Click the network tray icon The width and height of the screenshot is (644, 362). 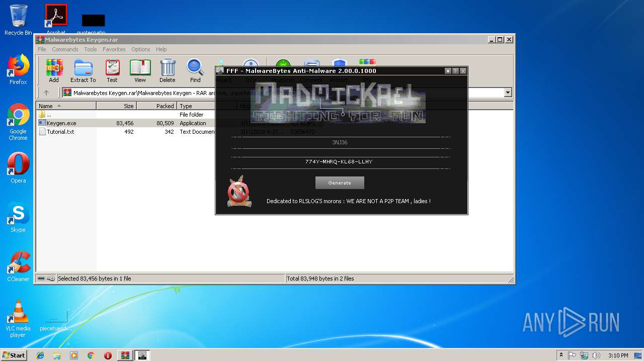pos(584,355)
